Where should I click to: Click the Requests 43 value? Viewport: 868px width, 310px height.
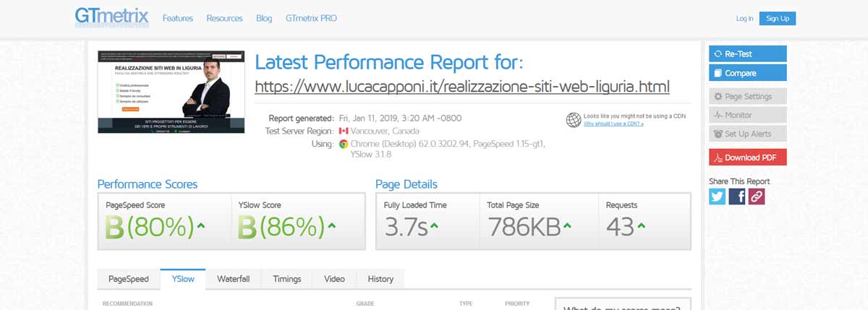620,227
